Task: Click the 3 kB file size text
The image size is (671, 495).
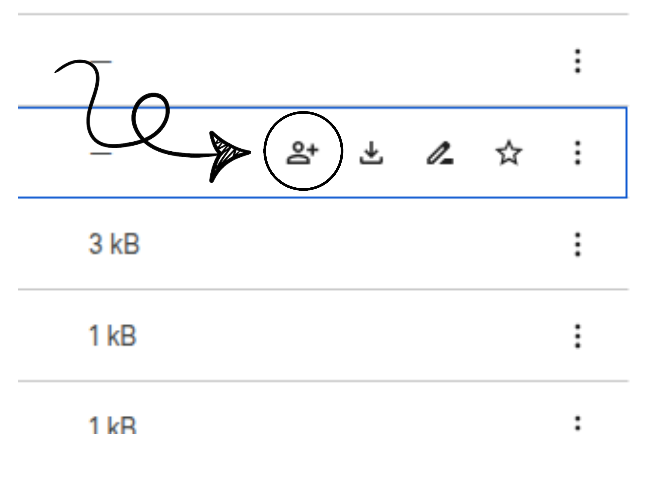Action: point(113,244)
